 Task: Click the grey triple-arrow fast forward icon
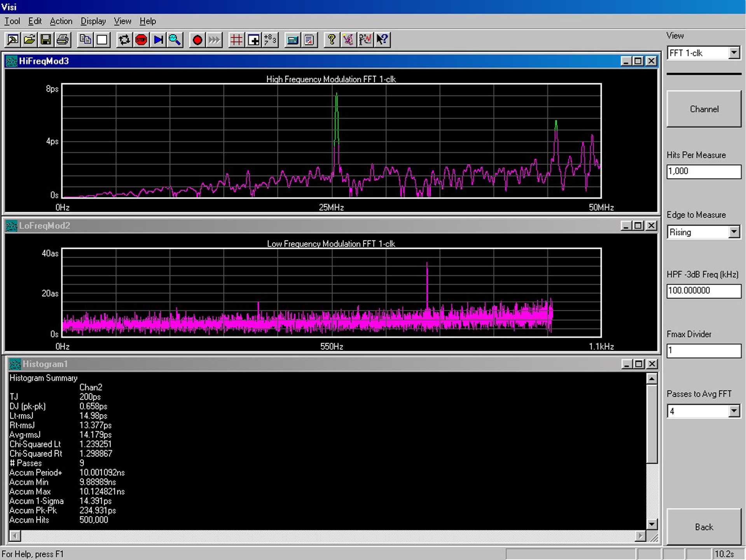pos(214,40)
